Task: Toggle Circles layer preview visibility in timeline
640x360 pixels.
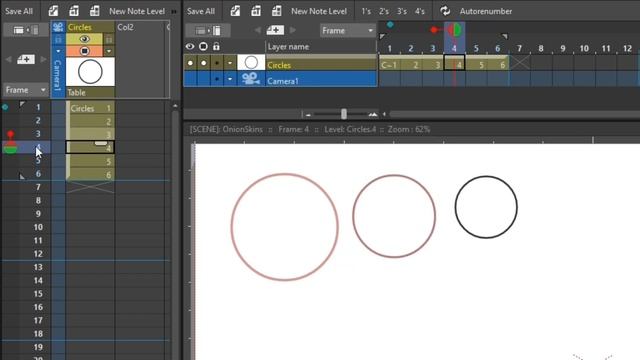Action: tap(190, 63)
